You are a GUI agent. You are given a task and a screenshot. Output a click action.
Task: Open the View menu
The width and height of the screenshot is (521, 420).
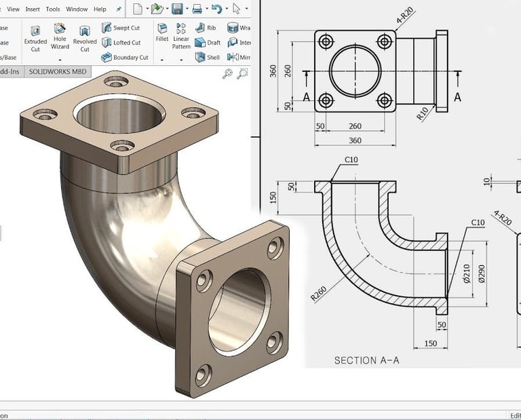pyautogui.click(x=13, y=9)
